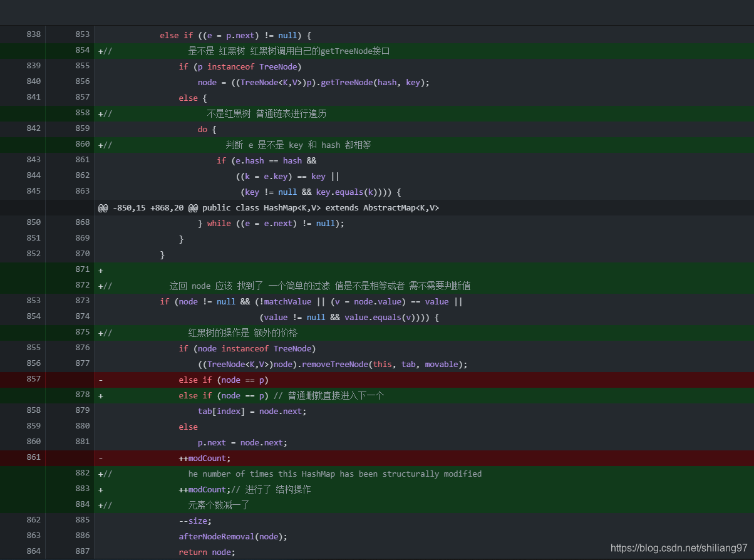The width and height of the screenshot is (754, 560).
Task: Click the return node statement
Action: 207,552
